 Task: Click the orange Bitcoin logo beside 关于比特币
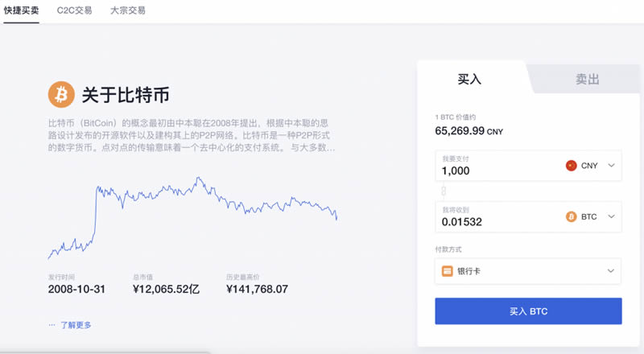[x=61, y=95]
